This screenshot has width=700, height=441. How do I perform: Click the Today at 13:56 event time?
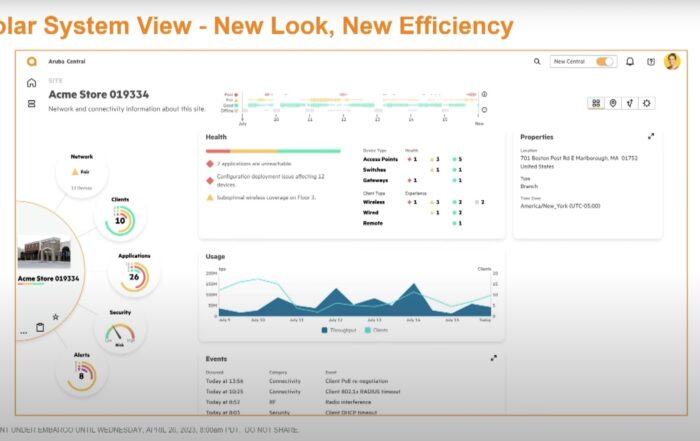click(224, 381)
